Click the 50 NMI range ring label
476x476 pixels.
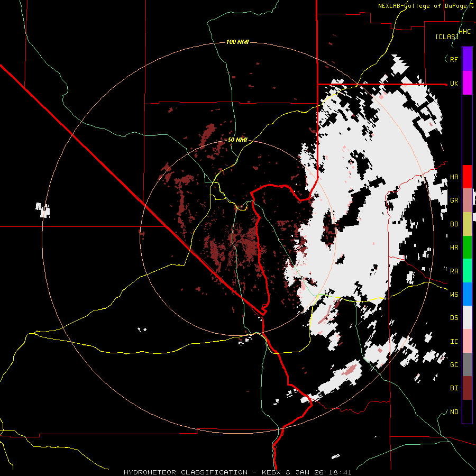[237, 140]
